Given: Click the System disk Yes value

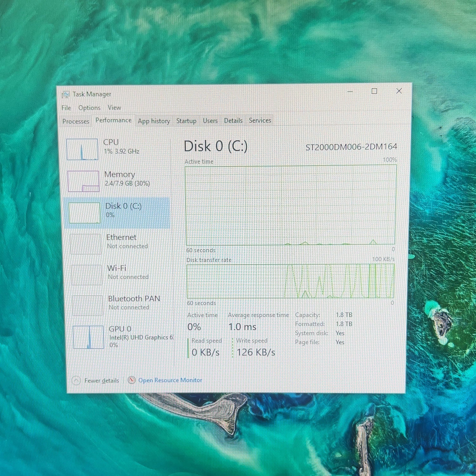Looking at the screenshot, I should (340, 333).
